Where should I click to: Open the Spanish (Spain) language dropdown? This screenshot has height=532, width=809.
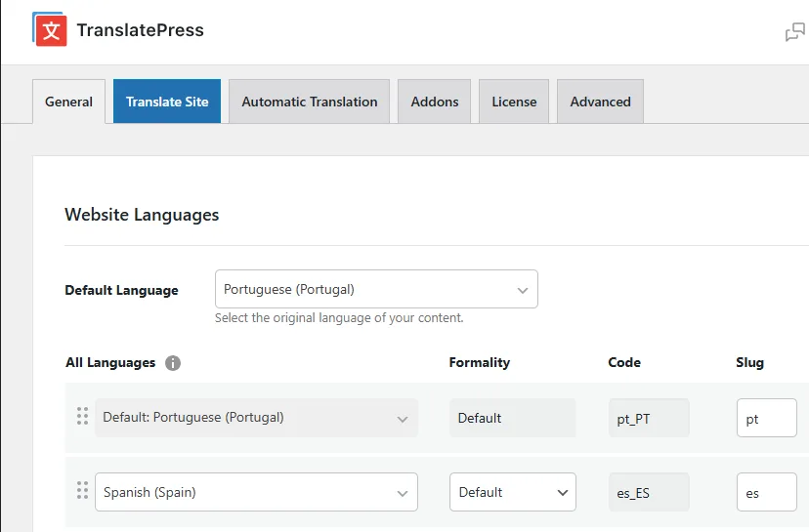[256, 492]
